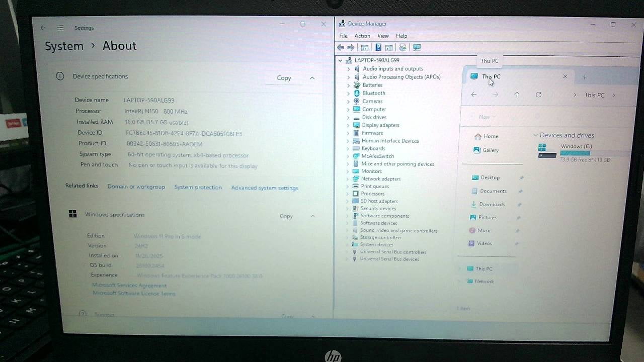644x362 pixels.
Task: Refresh the File Explorer view
Action: [538, 95]
